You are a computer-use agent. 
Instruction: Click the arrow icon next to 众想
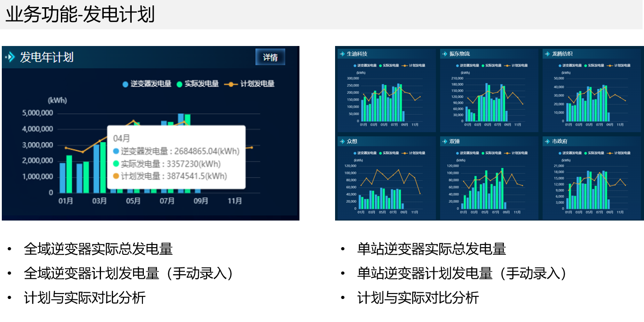click(342, 141)
